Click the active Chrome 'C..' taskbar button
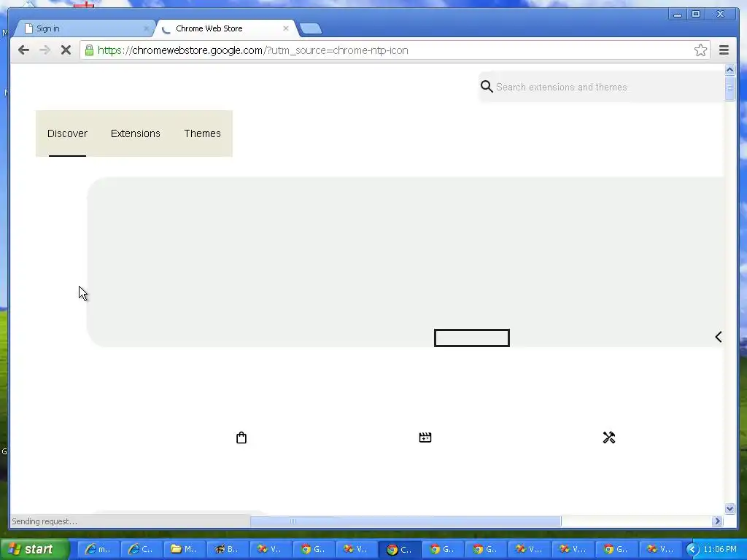 [399, 549]
